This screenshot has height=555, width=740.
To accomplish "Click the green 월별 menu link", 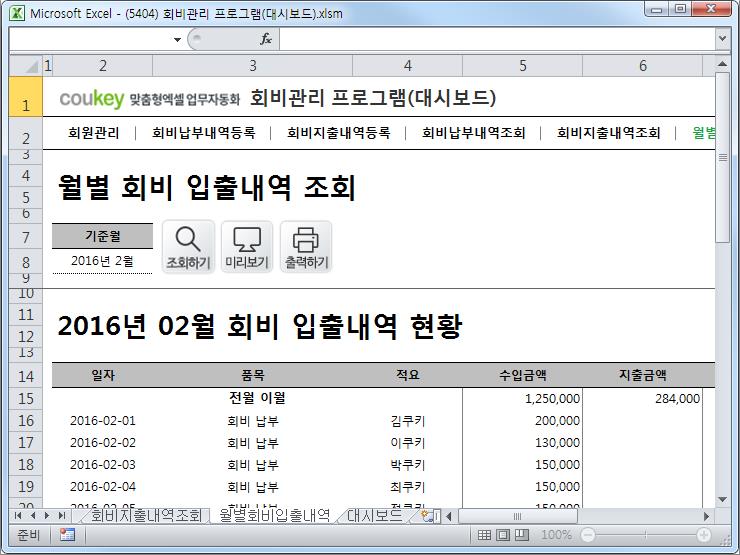I will tap(703, 133).
